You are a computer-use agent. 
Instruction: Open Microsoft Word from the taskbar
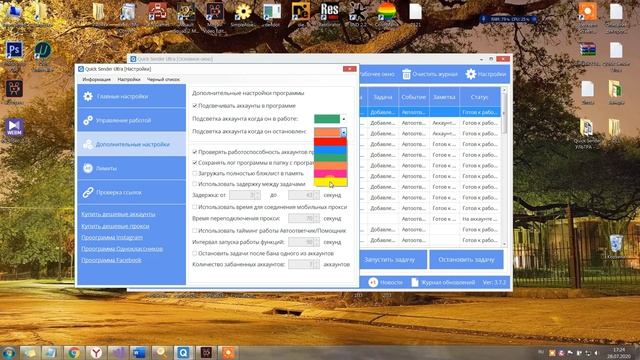click(139, 352)
